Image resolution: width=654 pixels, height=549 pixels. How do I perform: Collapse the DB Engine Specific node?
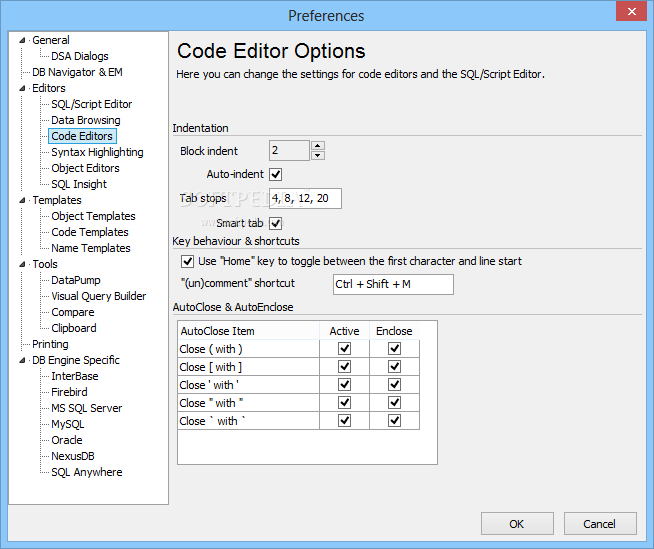[22, 360]
